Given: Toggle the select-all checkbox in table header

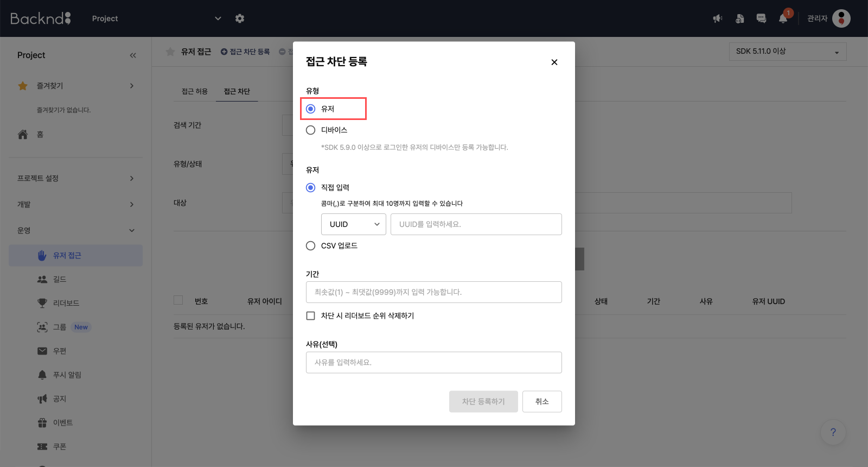Looking at the screenshot, I should [x=178, y=300].
